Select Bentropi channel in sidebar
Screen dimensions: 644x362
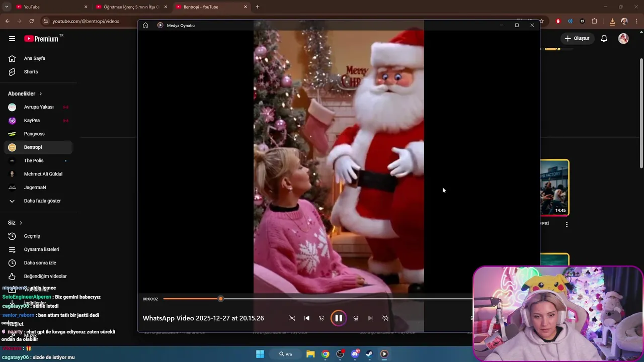coord(38,147)
